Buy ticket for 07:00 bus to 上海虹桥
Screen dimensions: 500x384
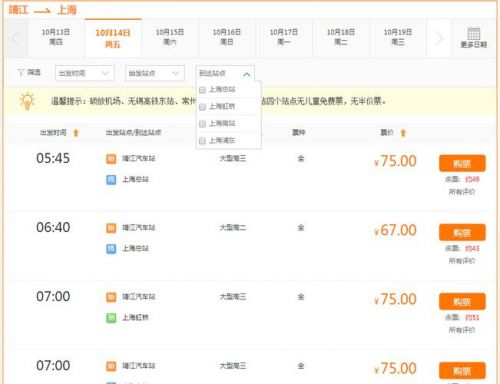point(462,302)
